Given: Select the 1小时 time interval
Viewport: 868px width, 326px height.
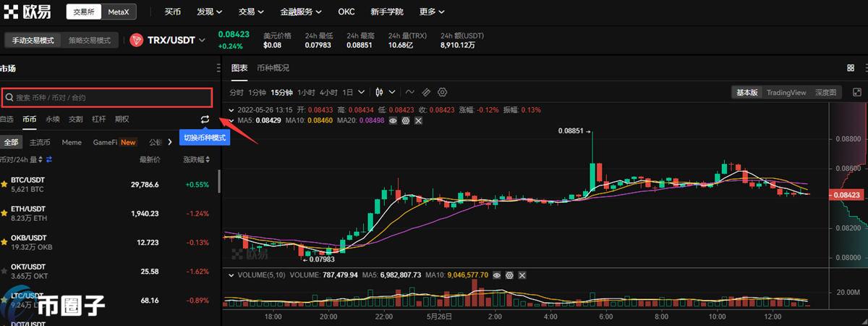Looking at the screenshot, I should pos(305,92).
